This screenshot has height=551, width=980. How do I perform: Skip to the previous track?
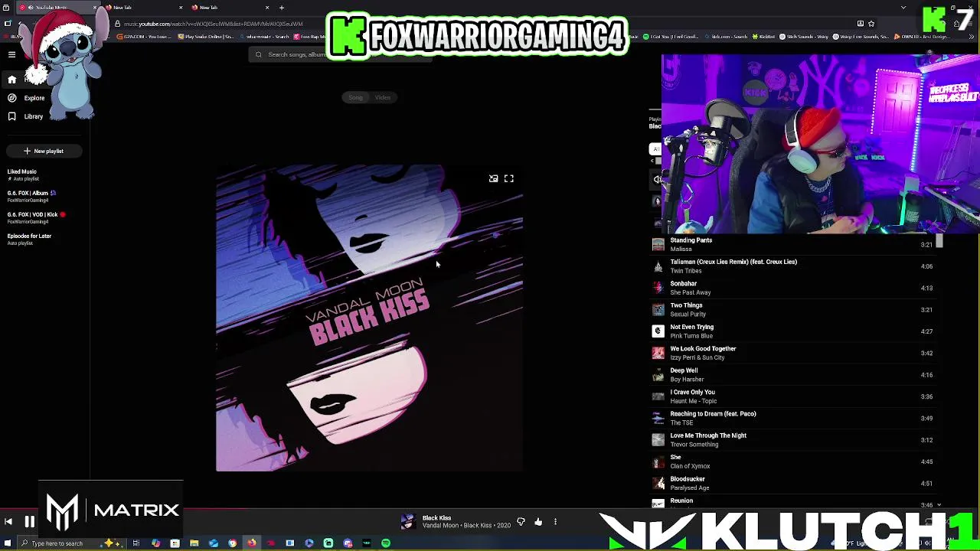pos(8,522)
